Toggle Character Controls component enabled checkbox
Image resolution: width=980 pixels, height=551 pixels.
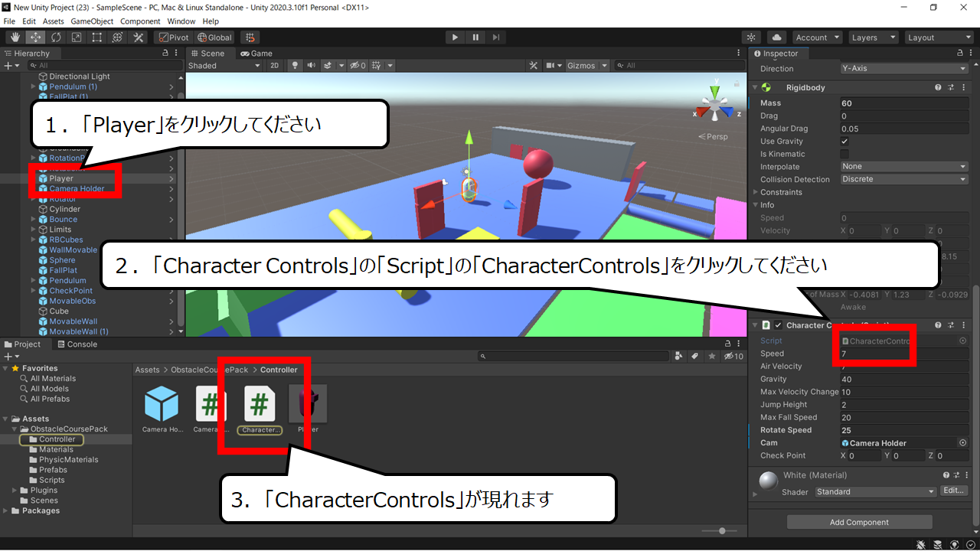point(778,325)
